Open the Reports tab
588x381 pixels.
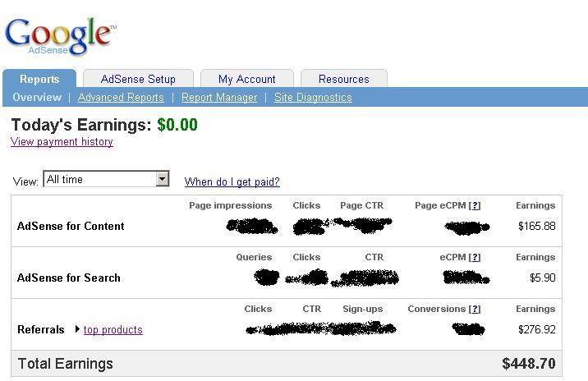(39, 79)
